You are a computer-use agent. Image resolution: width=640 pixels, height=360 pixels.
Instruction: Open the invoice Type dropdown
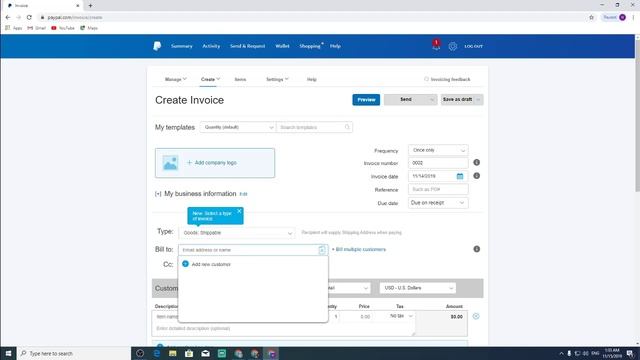237,233
